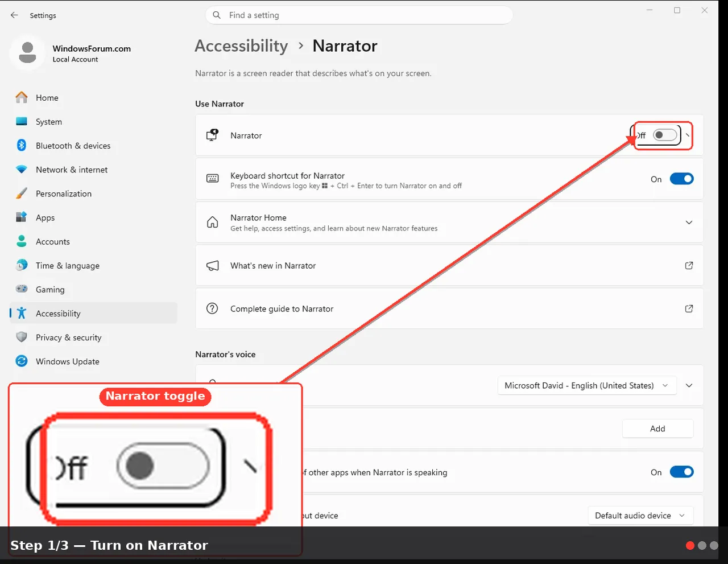Go to Personalization in the sidebar
728x564 pixels.
point(64,194)
